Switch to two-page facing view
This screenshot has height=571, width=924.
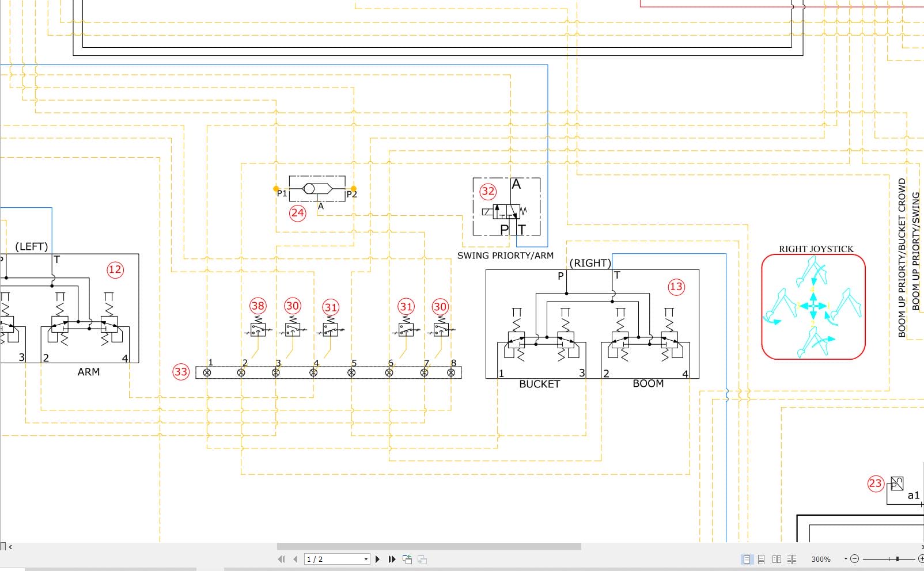777,559
